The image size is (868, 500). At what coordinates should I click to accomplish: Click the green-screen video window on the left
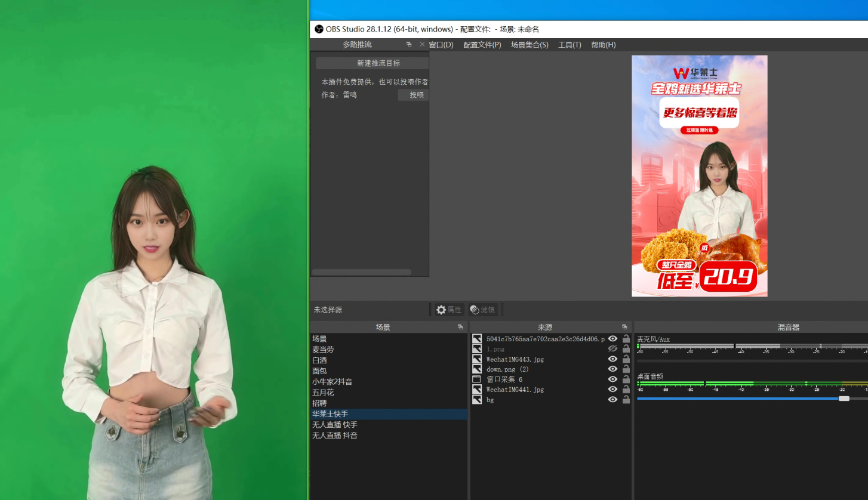[x=153, y=250]
